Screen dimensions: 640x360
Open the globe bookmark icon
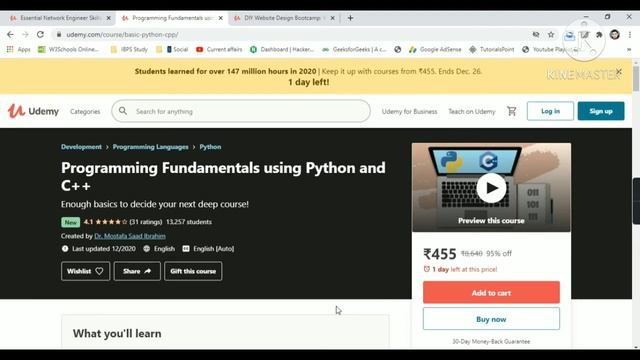click(398, 49)
